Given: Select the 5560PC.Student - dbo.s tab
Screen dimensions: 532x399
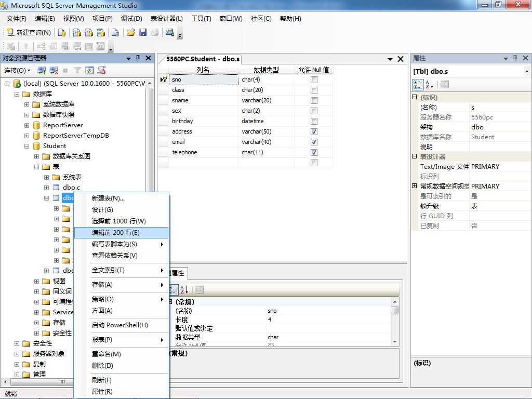Looking at the screenshot, I should coord(203,59).
